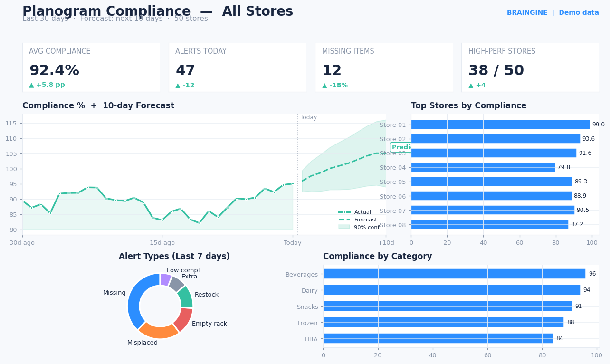Screen dimensions: 610x364
Task: Click the purple Low compl. donut segment
Action: [x=165, y=279]
